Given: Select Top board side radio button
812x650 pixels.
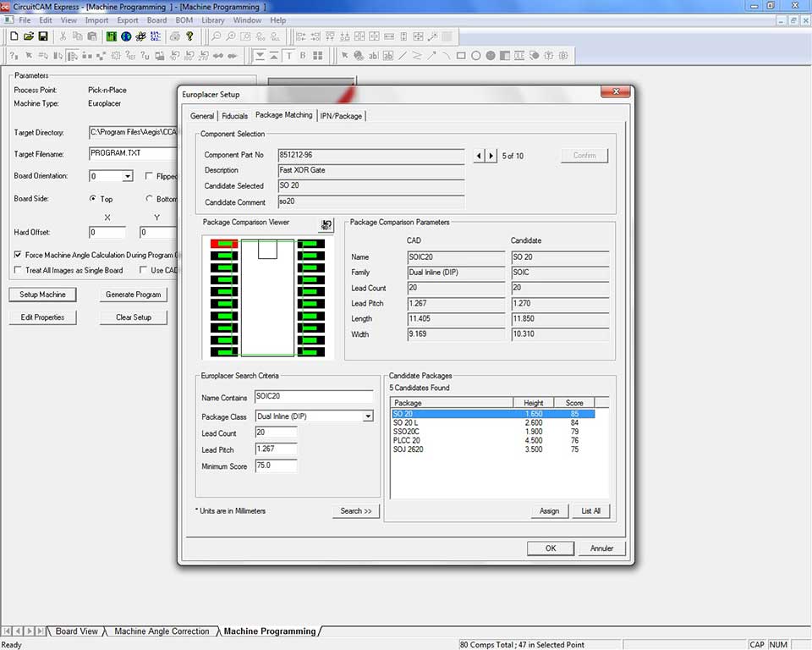Looking at the screenshot, I should (93, 199).
